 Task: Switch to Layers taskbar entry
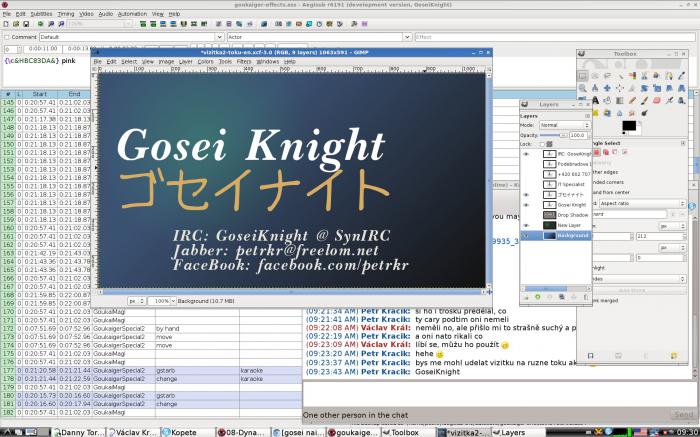(x=519, y=432)
